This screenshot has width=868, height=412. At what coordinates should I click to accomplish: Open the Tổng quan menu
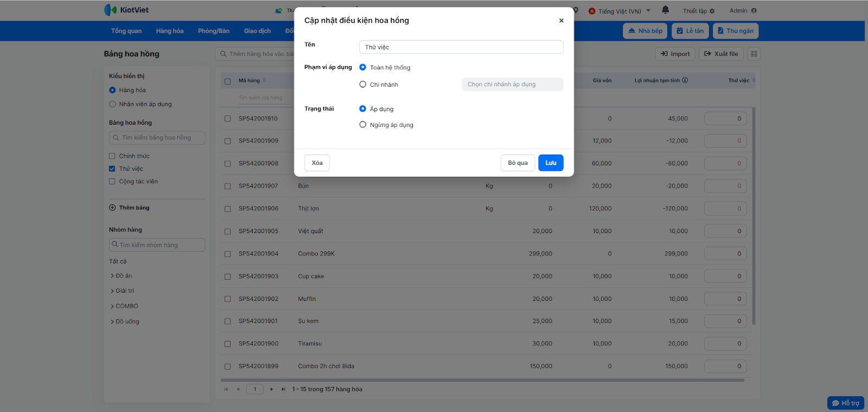tap(126, 31)
